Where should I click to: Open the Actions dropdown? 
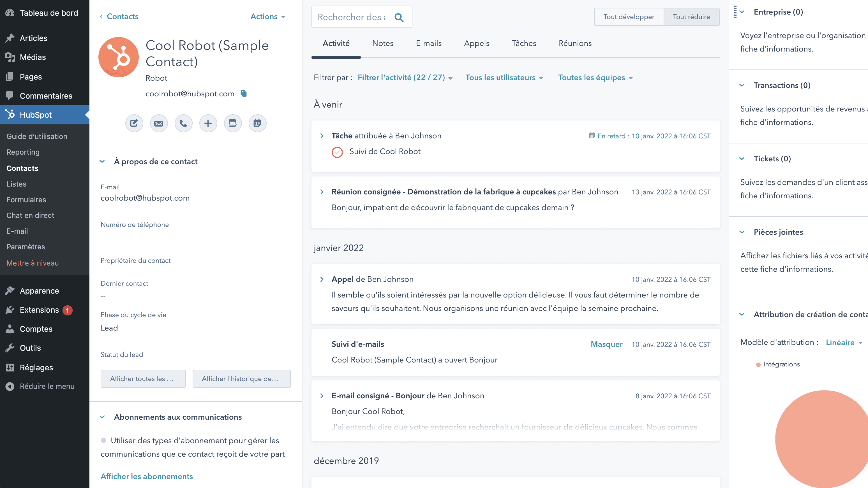(x=268, y=17)
